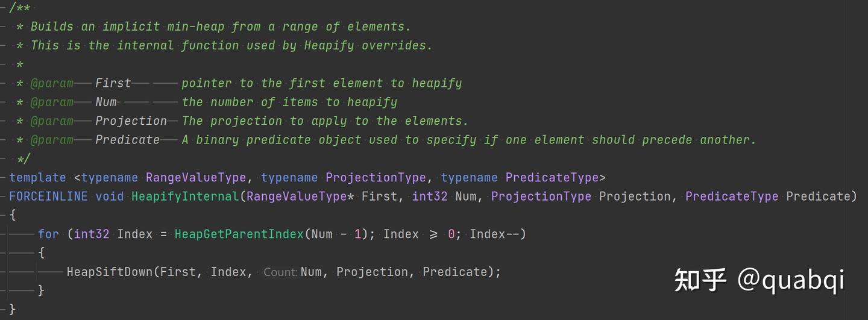
Task: Click int32 type in the function signature
Action: (x=430, y=196)
